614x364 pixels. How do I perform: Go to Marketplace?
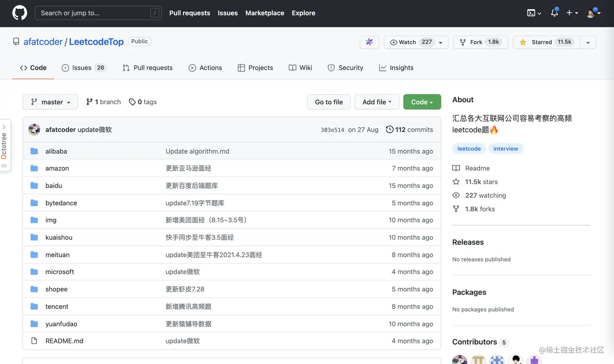coord(265,13)
